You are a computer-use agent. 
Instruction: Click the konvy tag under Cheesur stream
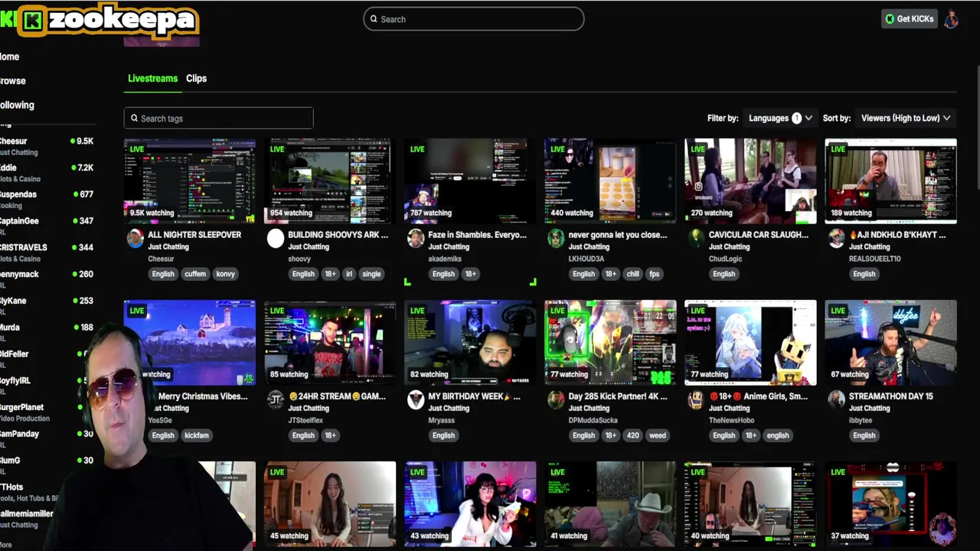pyautogui.click(x=225, y=274)
